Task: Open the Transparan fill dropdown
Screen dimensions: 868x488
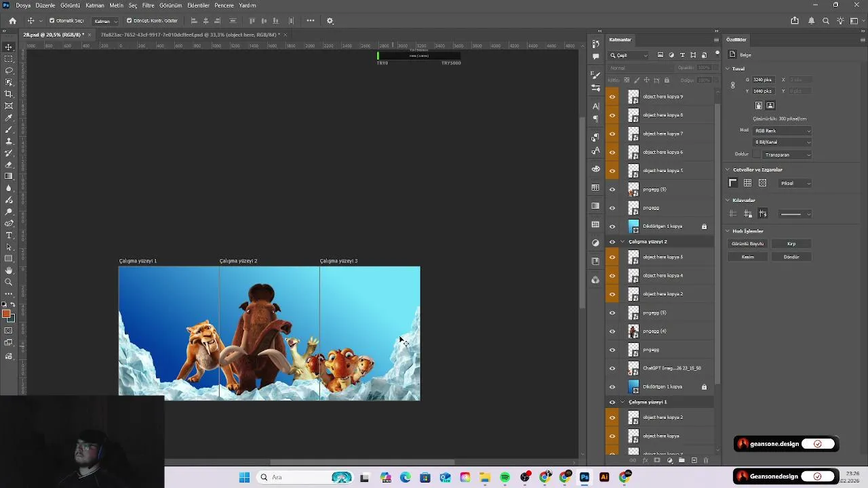Action: point(787,155)
